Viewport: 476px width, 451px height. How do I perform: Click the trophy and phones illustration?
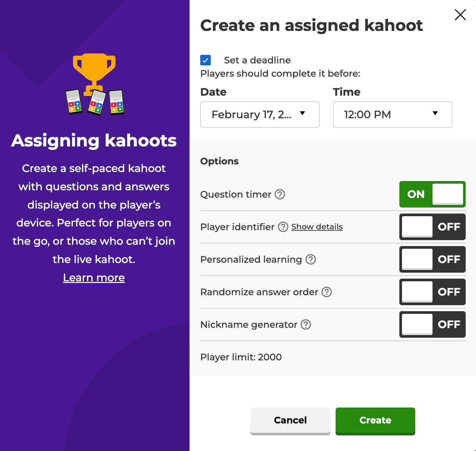coord(95,84)
